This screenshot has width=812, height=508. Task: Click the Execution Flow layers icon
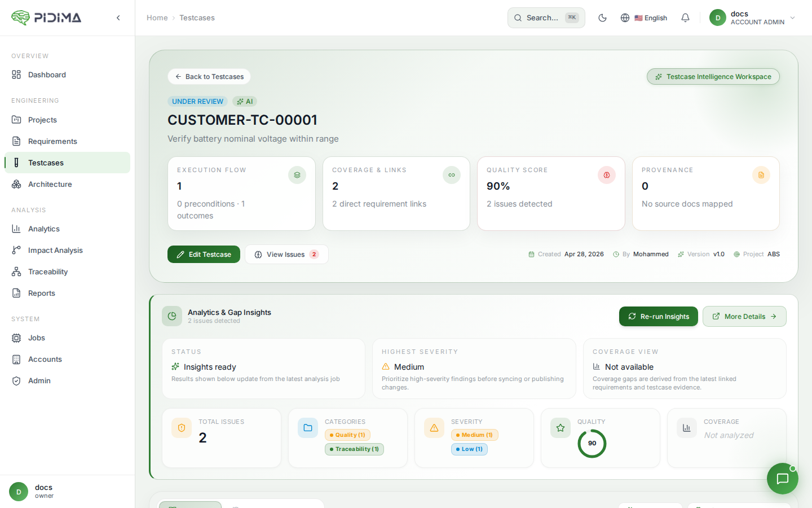coord(297,175)
